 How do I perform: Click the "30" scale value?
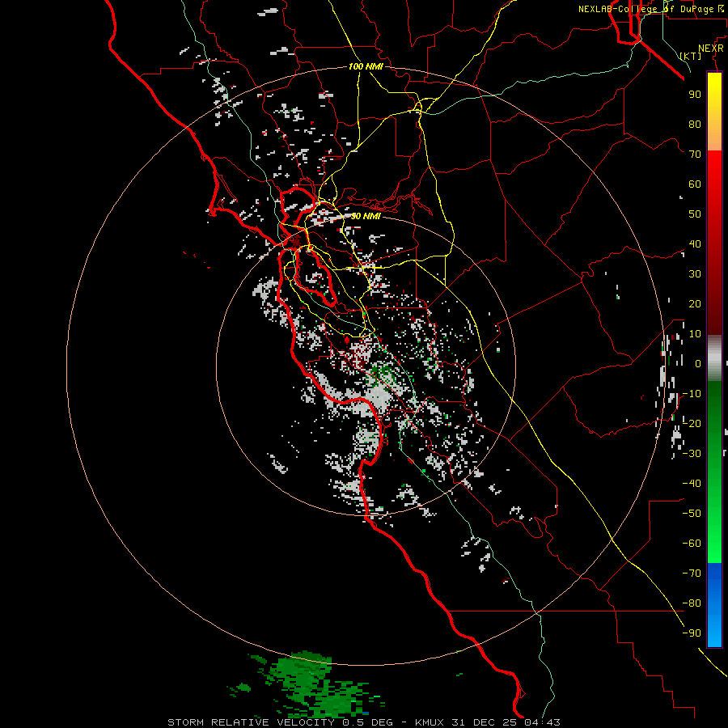point(695,274)
